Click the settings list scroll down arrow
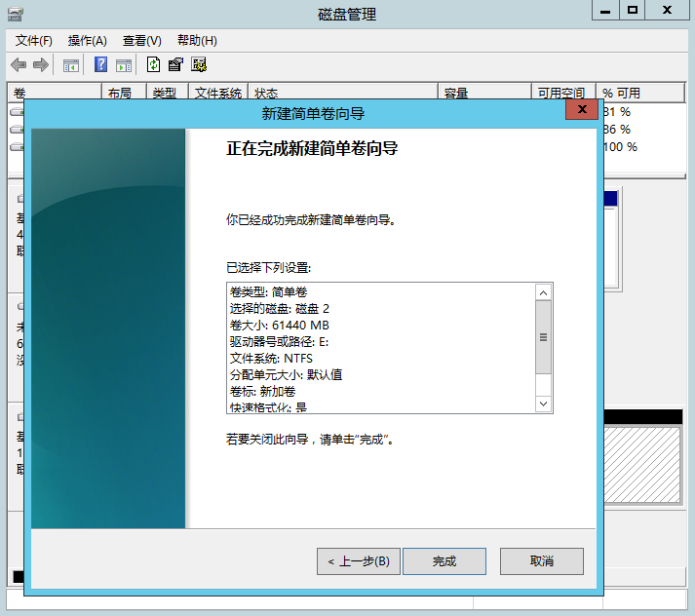The width and height of the screenshot is (695, 616). (543, 404)
